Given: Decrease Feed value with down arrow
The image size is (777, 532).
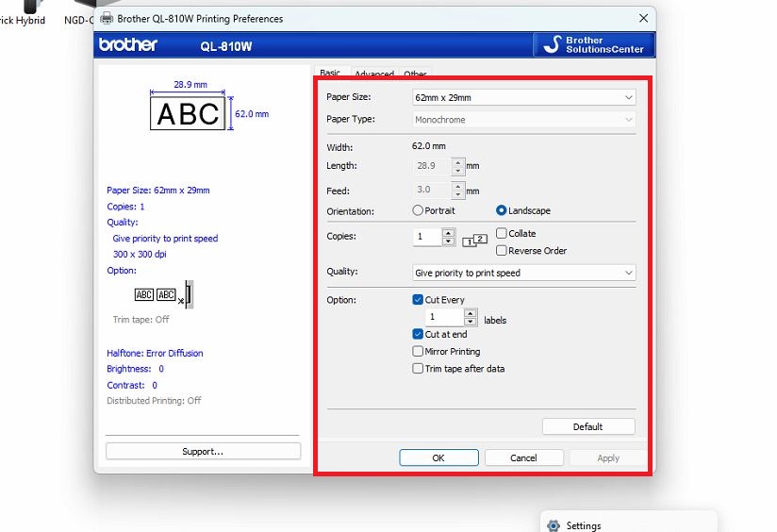Looking at the screenshot, I should click(458, 195).
